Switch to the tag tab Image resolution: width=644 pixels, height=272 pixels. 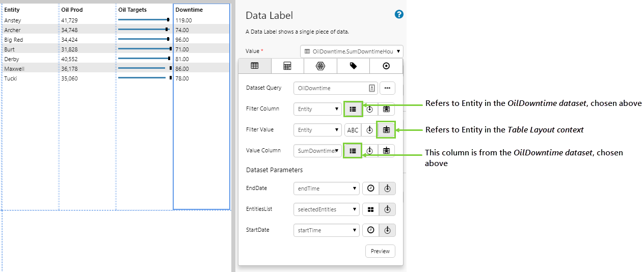(353, 66)
